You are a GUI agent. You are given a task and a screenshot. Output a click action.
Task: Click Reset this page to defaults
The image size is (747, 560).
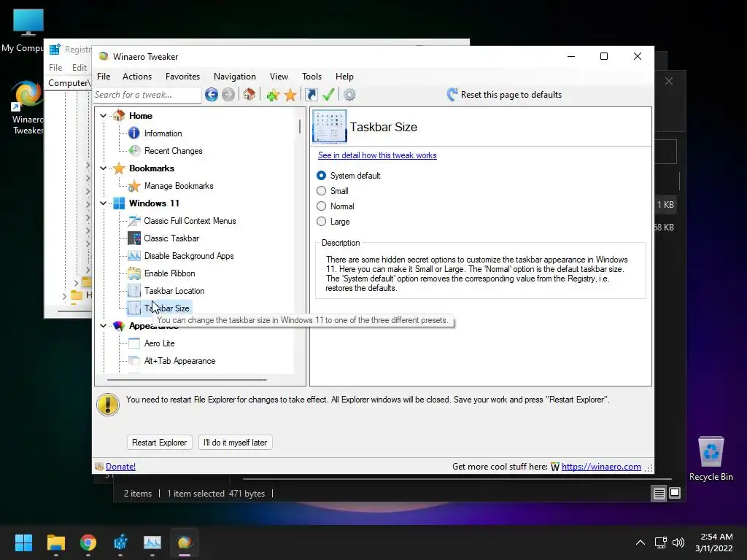pos(504,95)
